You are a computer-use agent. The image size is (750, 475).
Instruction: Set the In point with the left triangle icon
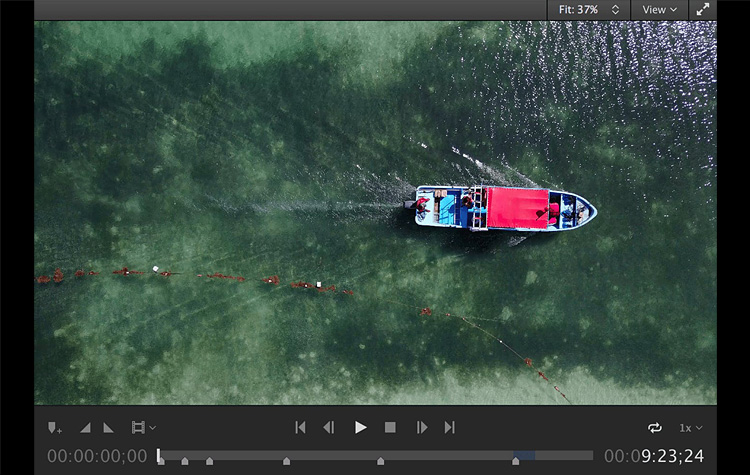[86, 428]
